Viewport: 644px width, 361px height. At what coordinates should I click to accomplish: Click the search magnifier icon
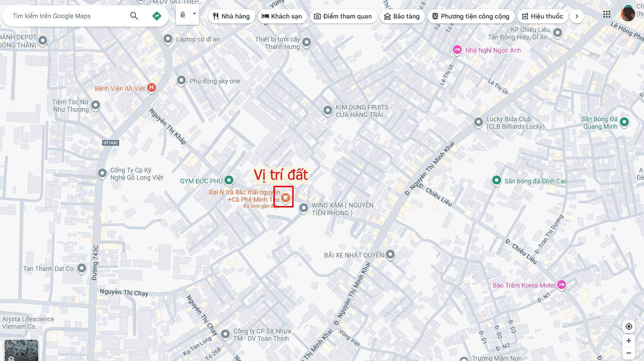tap(134, 16)
